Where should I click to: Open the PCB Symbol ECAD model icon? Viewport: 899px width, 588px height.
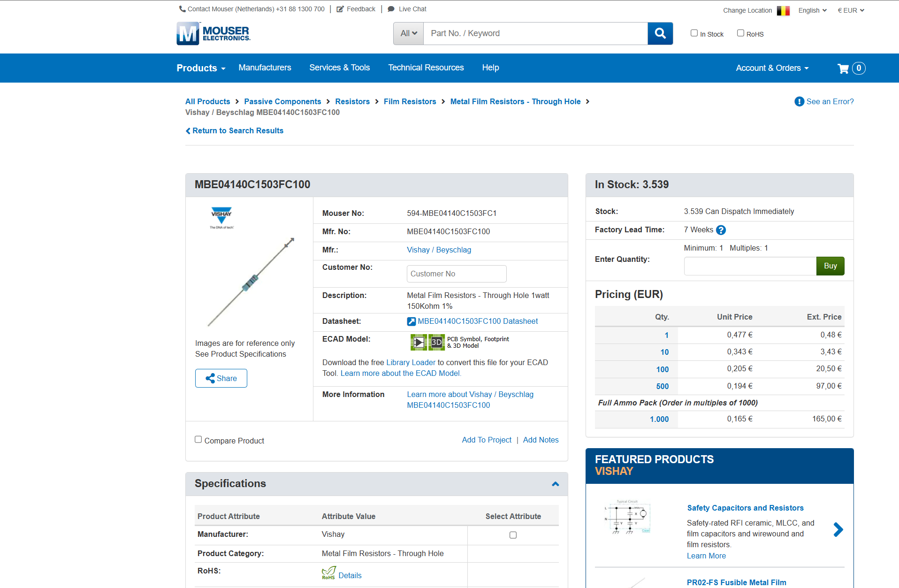click(x=419, y=342)
